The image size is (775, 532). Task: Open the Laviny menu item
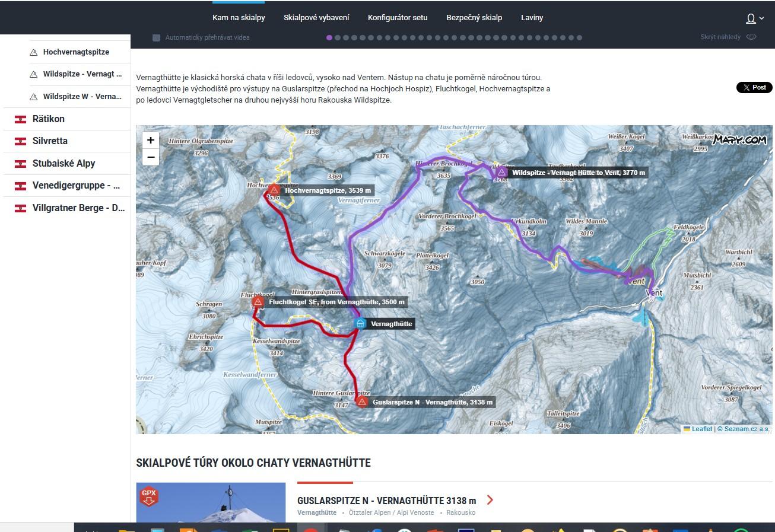[x=532, y=18]
